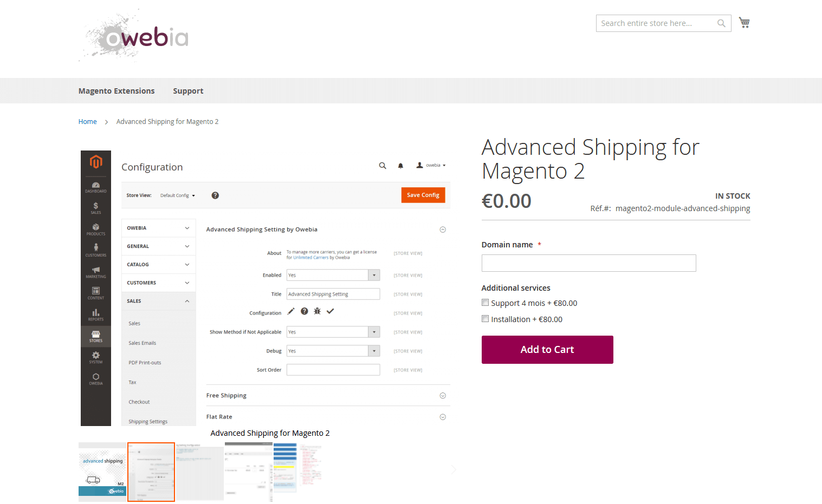Click the Magento logo in the admin screenshot
Image resolution: width=822 pixels, height=504 pixels.
pos(96,161)
